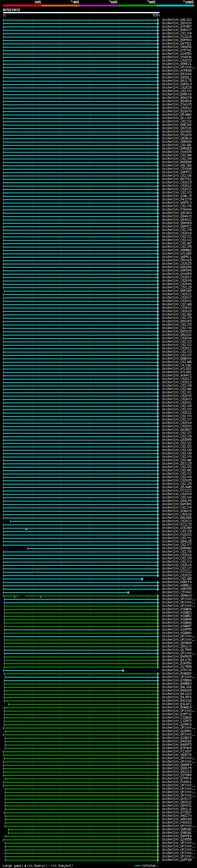Click the query end position 539
Screen dimensions: 197x868
click(x=155, y=15)
